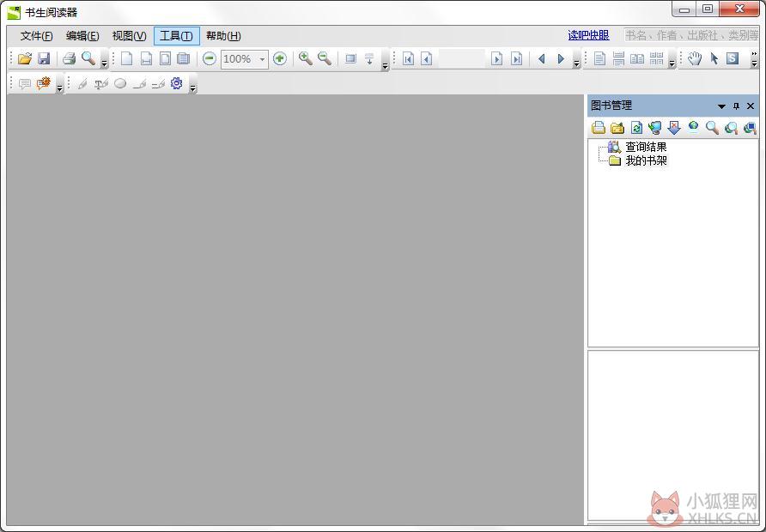Click the globe icon in the 图书管理 panel
The image size is (766, 532).
pyautogui.click(x=693, y=128)
